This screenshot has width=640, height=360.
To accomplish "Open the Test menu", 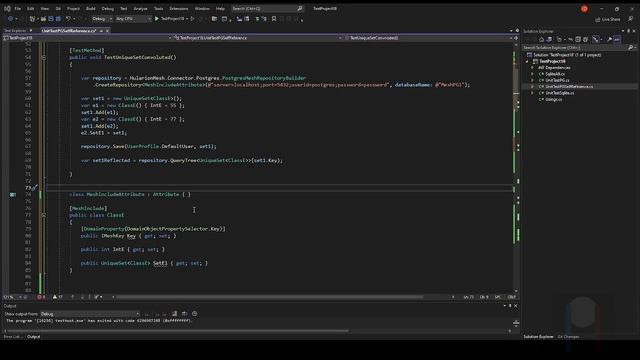I will pyautogui.click(x=124, y=9).
